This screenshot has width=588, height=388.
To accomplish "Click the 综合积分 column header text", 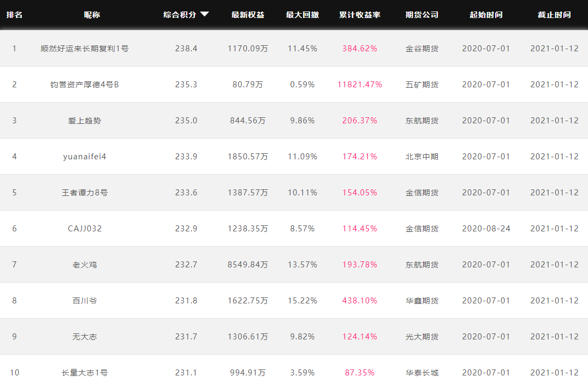I will [180, 15].
